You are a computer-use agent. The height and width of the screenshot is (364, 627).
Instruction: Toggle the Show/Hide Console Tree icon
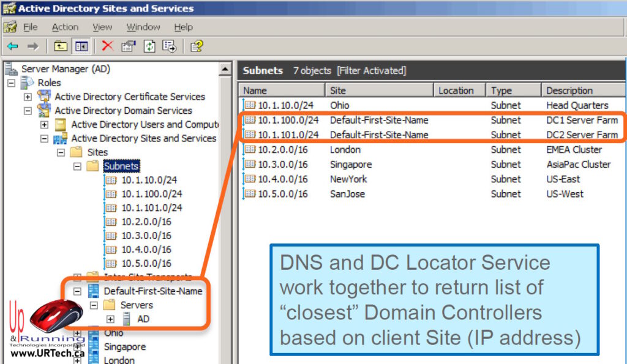pos(80,46)
